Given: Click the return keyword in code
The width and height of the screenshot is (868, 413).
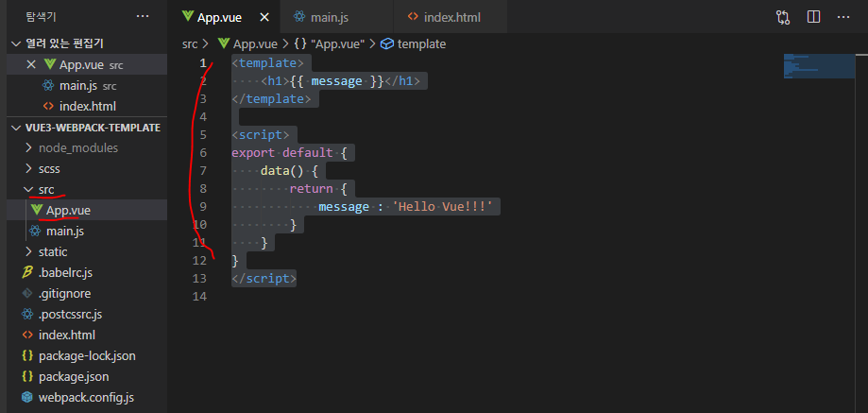Looking at the screenshot, I should coord(311,189).
